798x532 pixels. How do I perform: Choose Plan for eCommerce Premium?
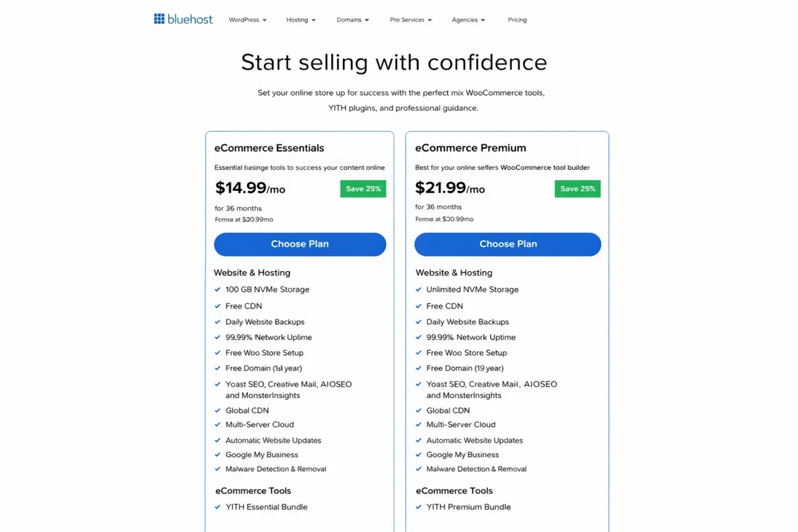(x=507, y=244)
